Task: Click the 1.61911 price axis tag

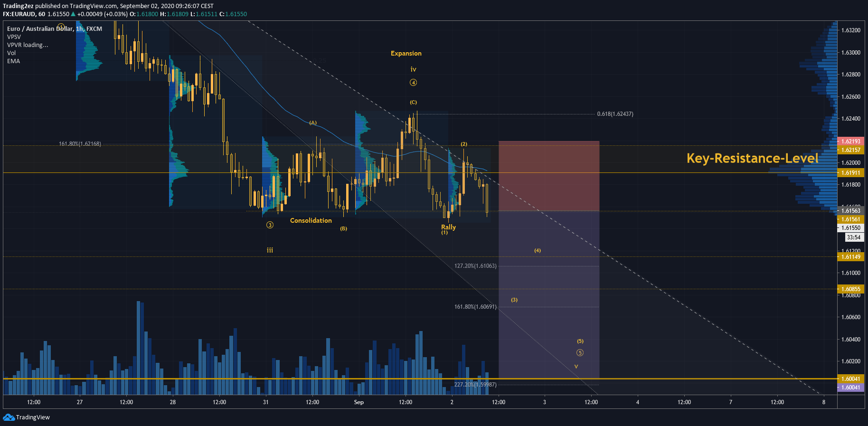Action: coord(850,172)
